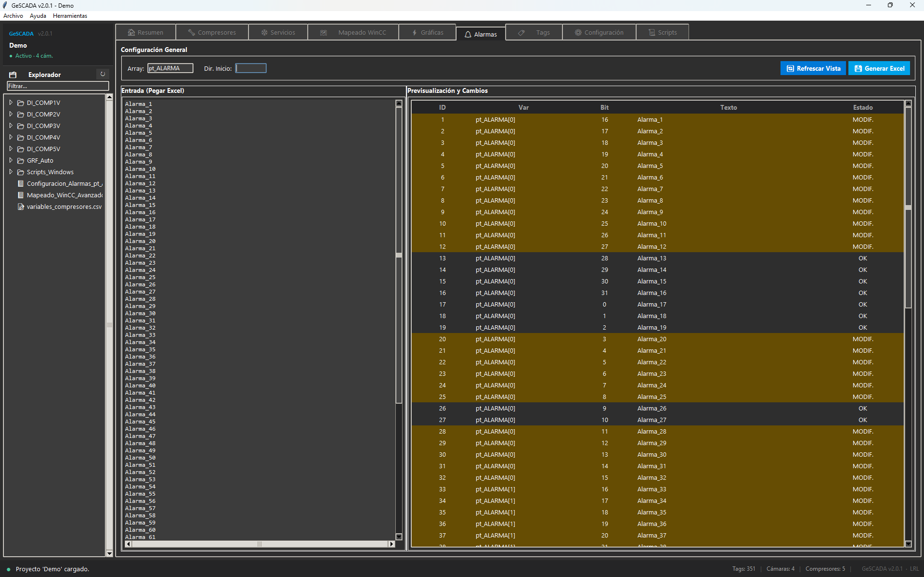Click the Tags tab label icon
Viewport: 924px width, 577px height.
click(x=521, y=33)
